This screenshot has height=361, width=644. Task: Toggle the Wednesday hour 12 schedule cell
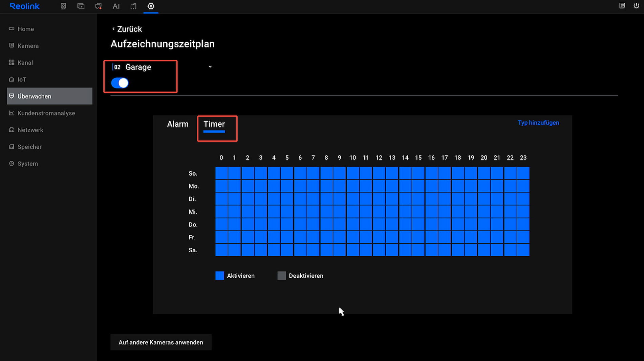tap(379, 212)
